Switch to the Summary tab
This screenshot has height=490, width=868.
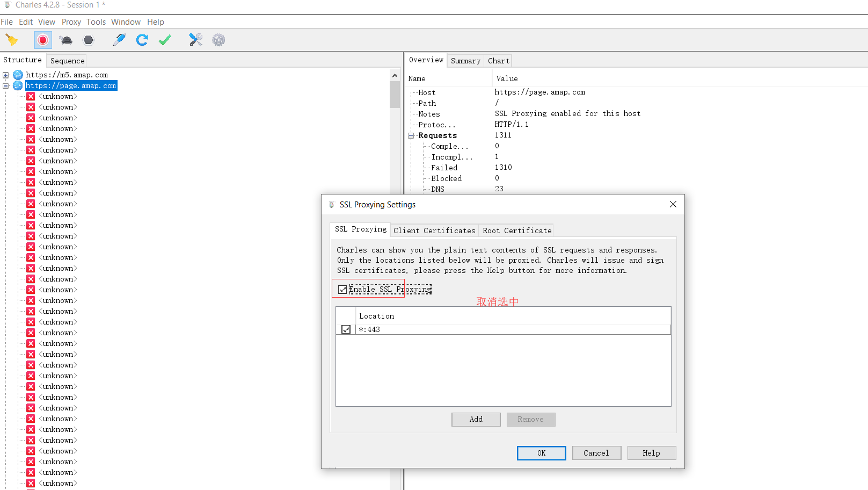[465, 61]
